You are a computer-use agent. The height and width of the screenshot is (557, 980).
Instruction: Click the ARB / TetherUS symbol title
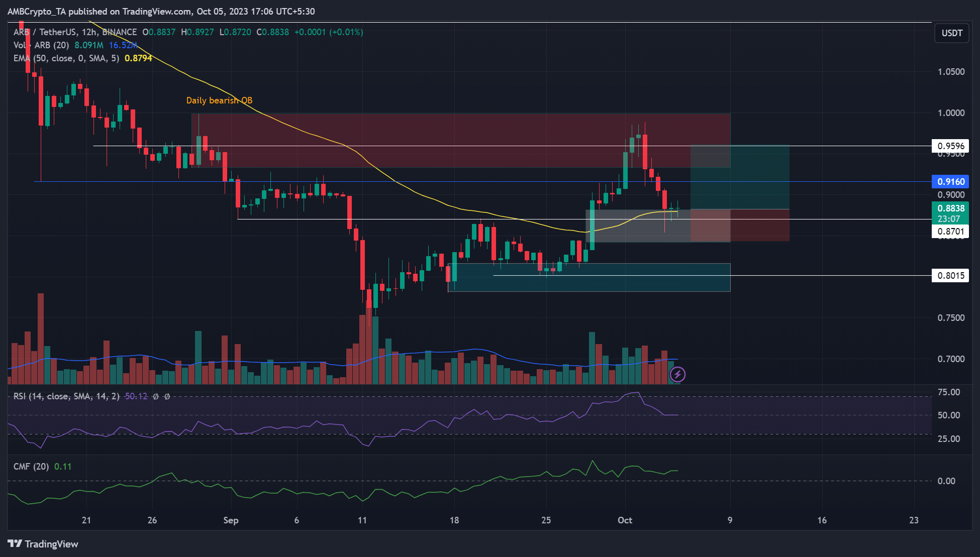(75, 32)
